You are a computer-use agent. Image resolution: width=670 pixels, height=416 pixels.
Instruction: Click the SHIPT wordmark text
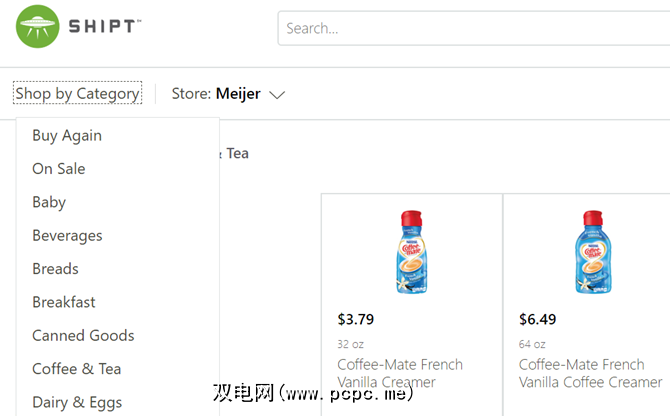point(104,27)
